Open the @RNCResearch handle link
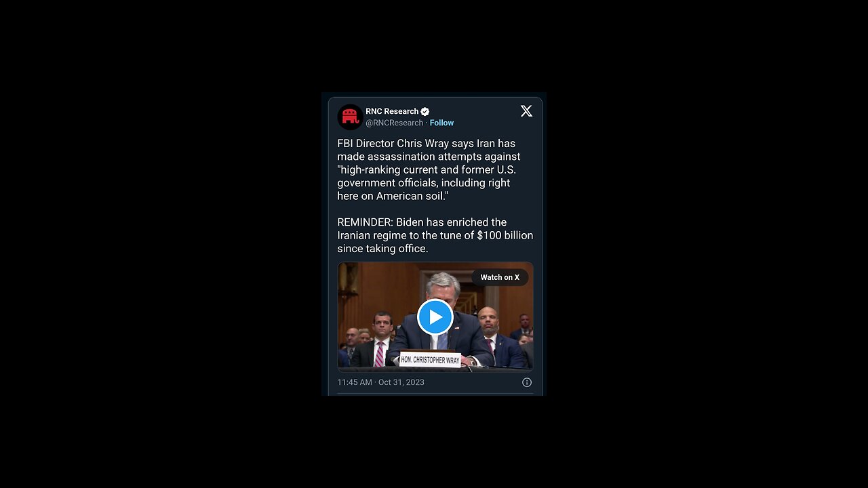 pyautogui.click(x=394, y=123)
